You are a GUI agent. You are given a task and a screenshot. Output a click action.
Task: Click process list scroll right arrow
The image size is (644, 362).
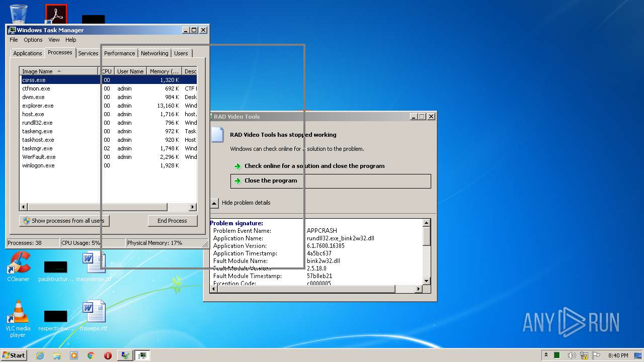[x=193, y=207]
